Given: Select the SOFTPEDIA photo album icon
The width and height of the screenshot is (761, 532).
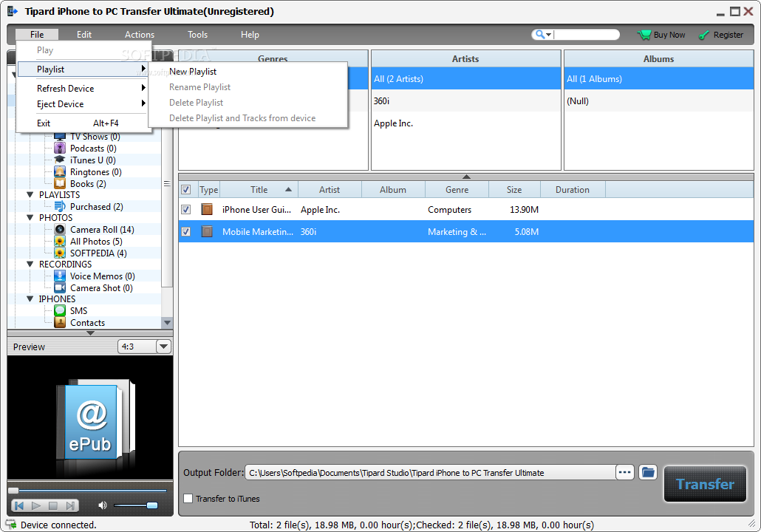Looking at the screenshot, I should (x=60, y=253).
